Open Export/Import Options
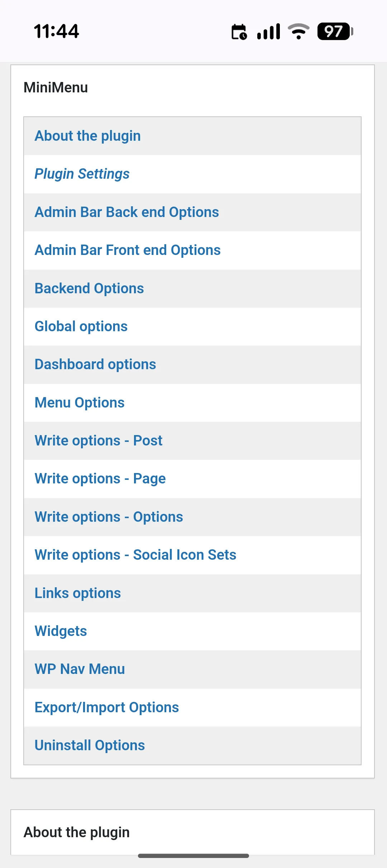This screenshot has width=387, height=868. [106, 708]
